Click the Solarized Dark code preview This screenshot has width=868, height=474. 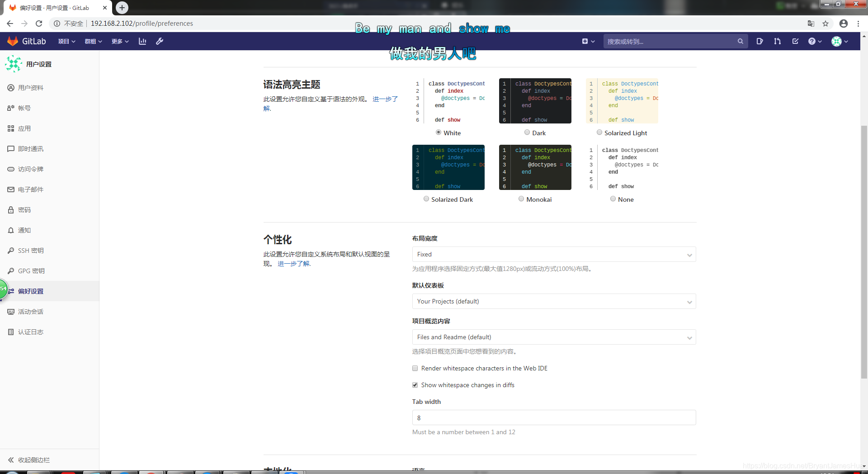(x=448, y=167)
